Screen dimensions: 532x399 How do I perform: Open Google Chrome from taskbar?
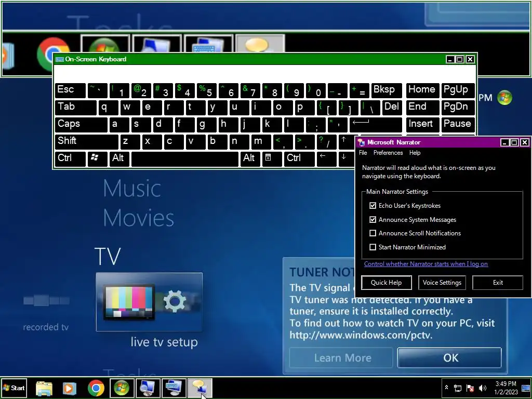[96, 388]
